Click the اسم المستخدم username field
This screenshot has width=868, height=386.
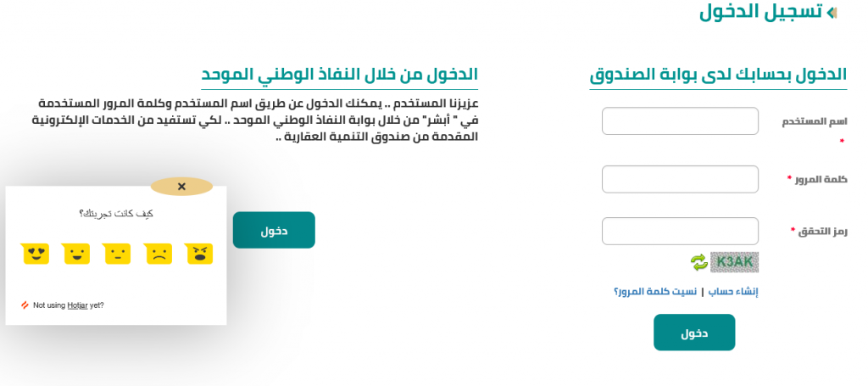[x=680, y=121]
